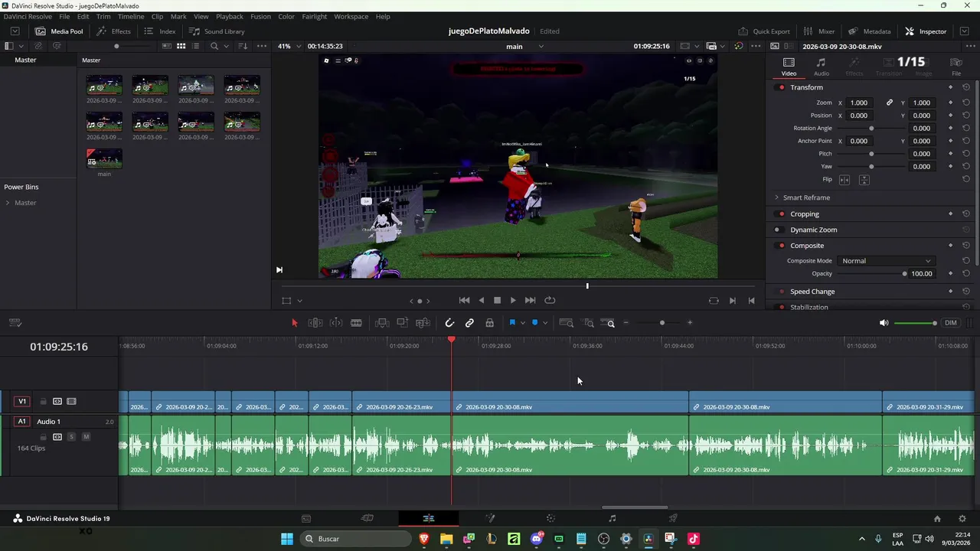Toggle the Transform section enable switch
The width and height of the screenshot is (980, 551).
click(781, 87)
